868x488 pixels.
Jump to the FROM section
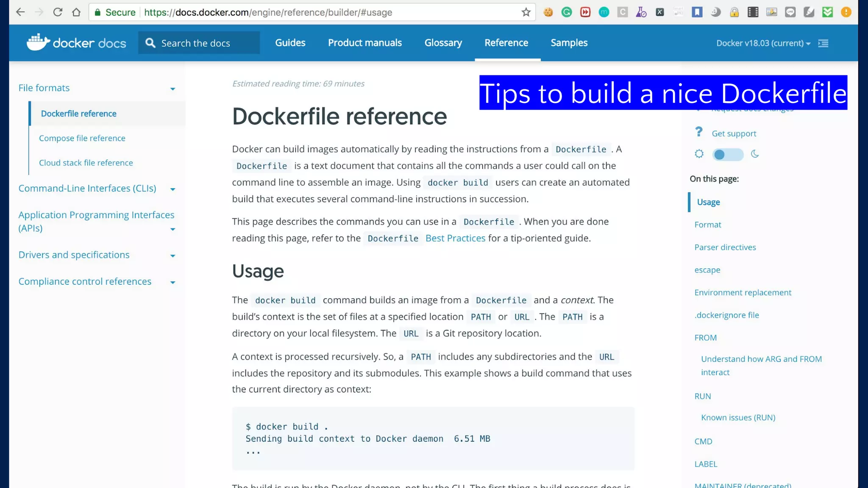click(x=705, y=338)
